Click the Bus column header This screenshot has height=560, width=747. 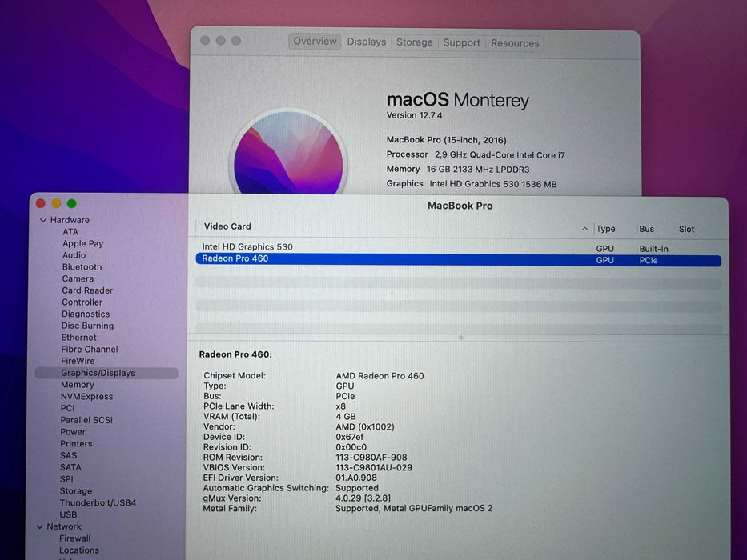[646, 229]
